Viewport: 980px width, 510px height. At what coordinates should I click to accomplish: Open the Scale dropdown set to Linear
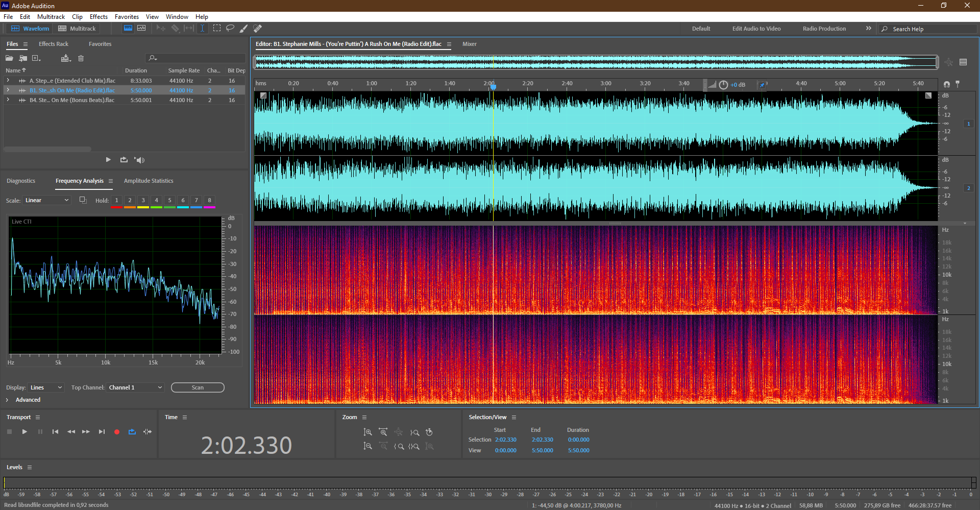click(x=46, y=200)
